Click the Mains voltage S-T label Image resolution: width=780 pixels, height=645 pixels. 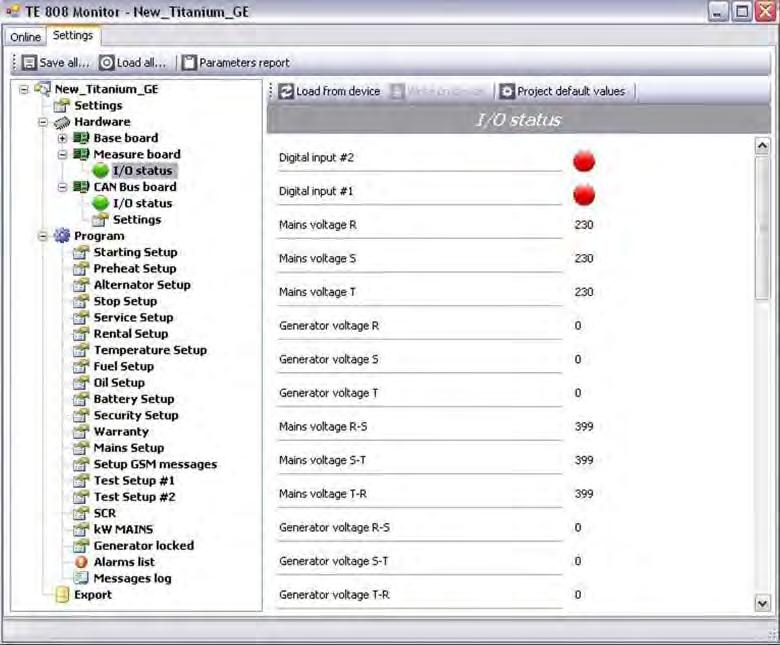tap(322, 461)
